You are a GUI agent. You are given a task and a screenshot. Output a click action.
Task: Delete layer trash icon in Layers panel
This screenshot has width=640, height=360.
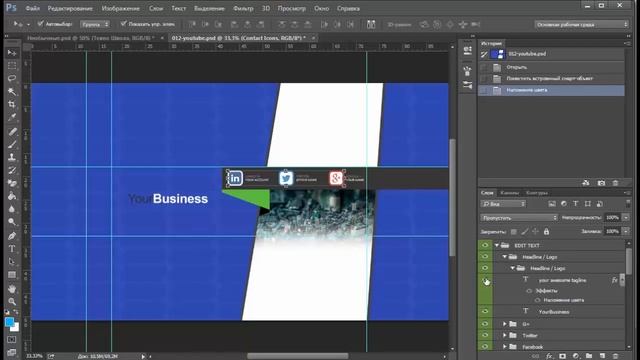[615, 356]
